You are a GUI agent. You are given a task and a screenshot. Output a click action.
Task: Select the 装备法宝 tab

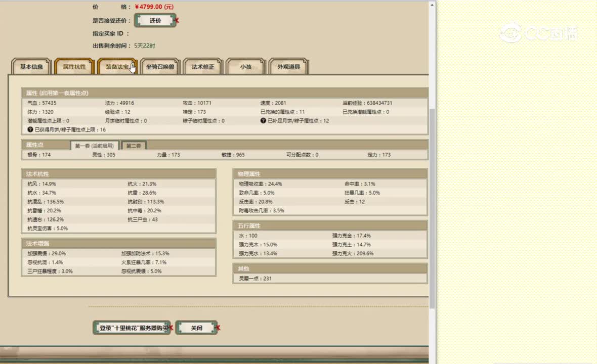pyautogui.click(x=117, y=67)
